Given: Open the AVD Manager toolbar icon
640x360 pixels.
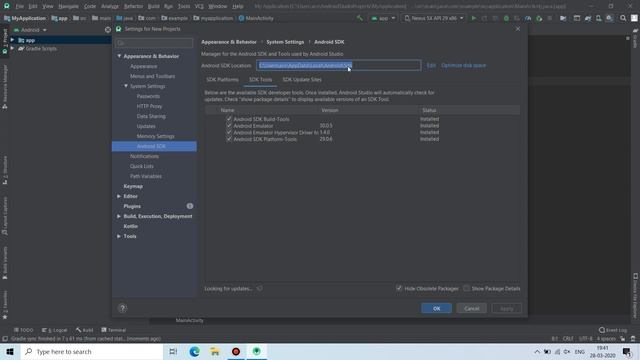Looking at the screenshot, I should coord(598,18).
